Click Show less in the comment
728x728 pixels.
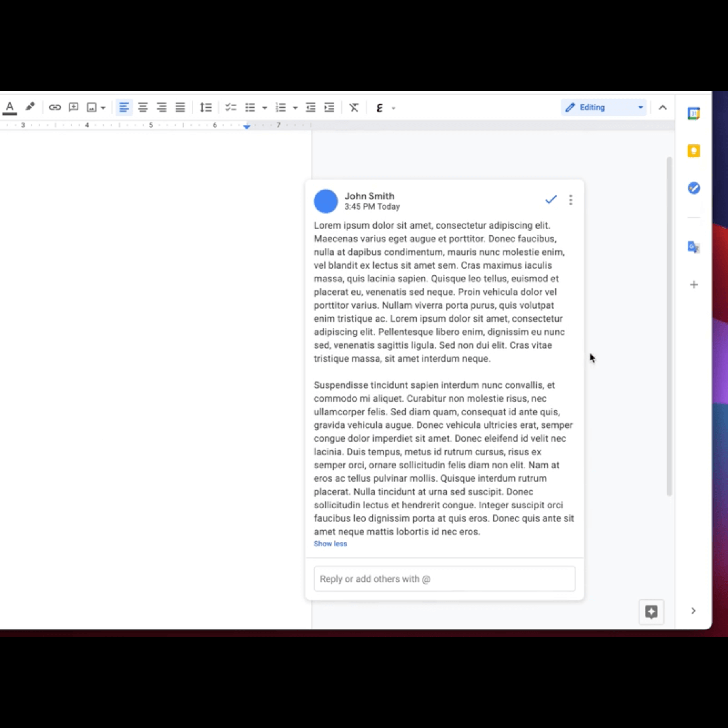click(x=330, y=544)
